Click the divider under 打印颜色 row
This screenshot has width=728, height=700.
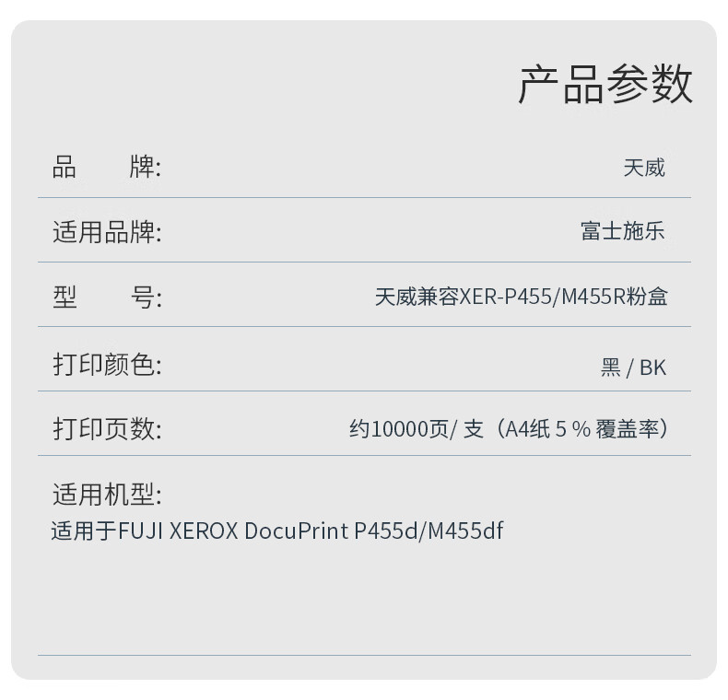pos(365,391)
